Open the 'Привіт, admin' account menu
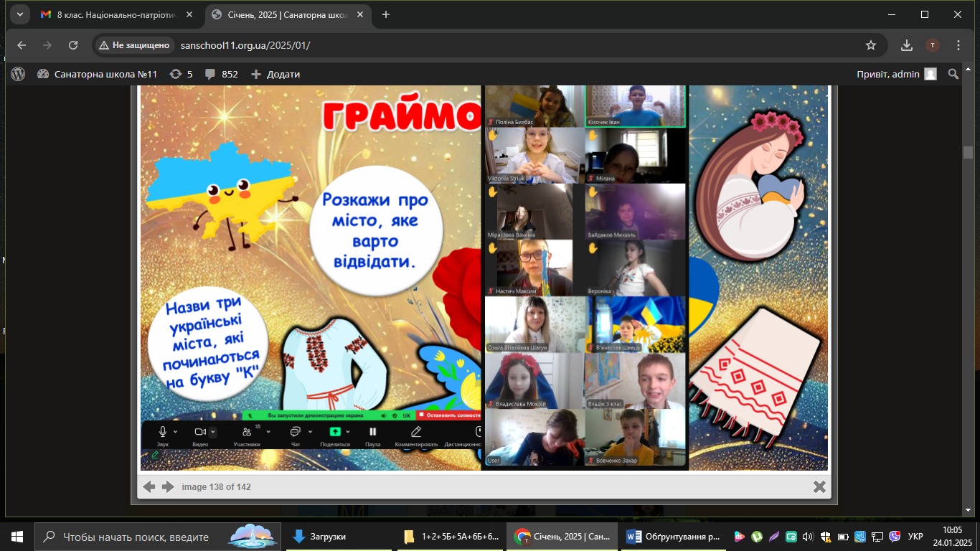 (x=897, y=74)
